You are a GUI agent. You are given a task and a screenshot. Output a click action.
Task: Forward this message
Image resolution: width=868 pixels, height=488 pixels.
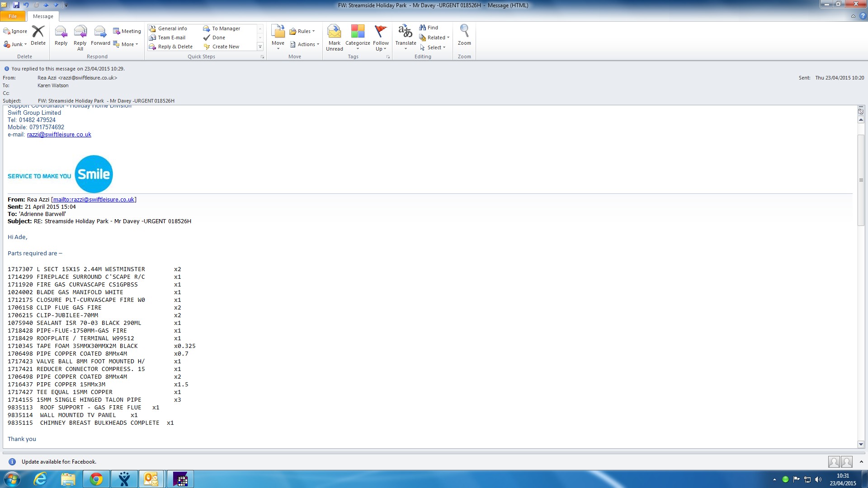pos(100,36)
